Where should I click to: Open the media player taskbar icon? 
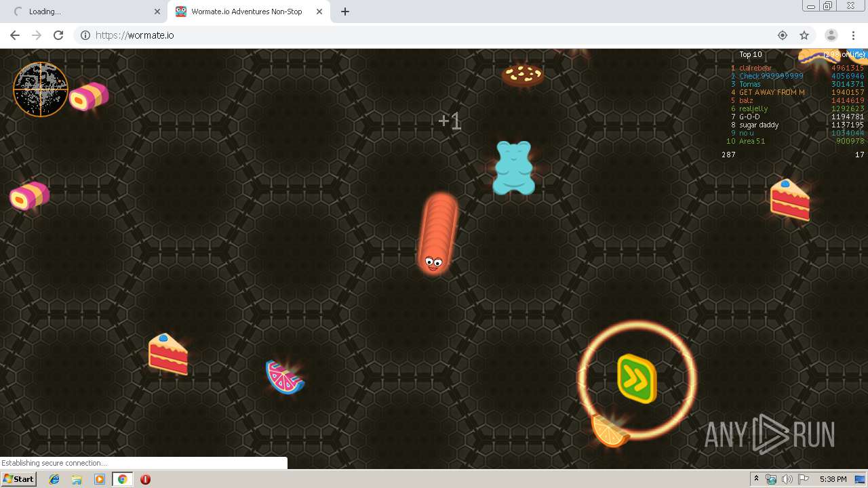click(x=100, y=479)
